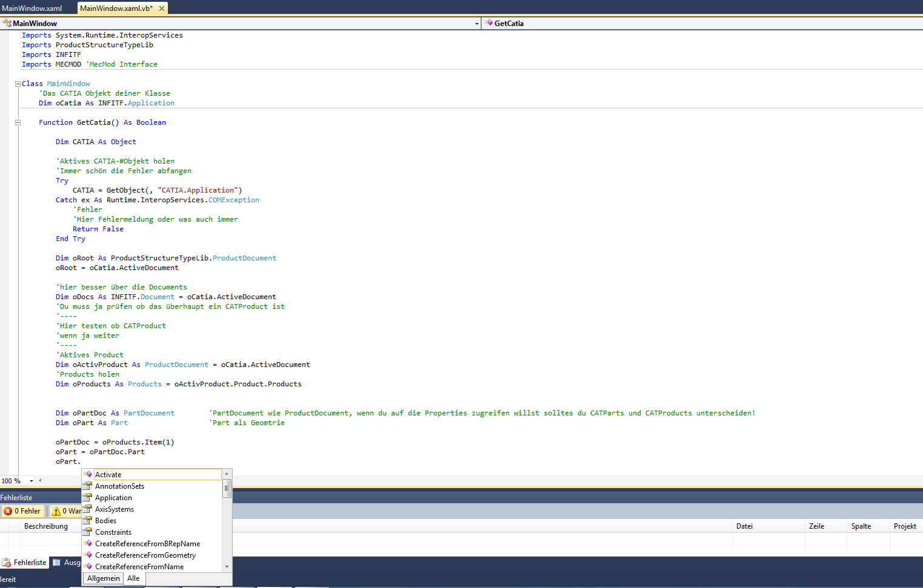Click GetCatia method icon in member dropdown

click(x=488, y=23)
